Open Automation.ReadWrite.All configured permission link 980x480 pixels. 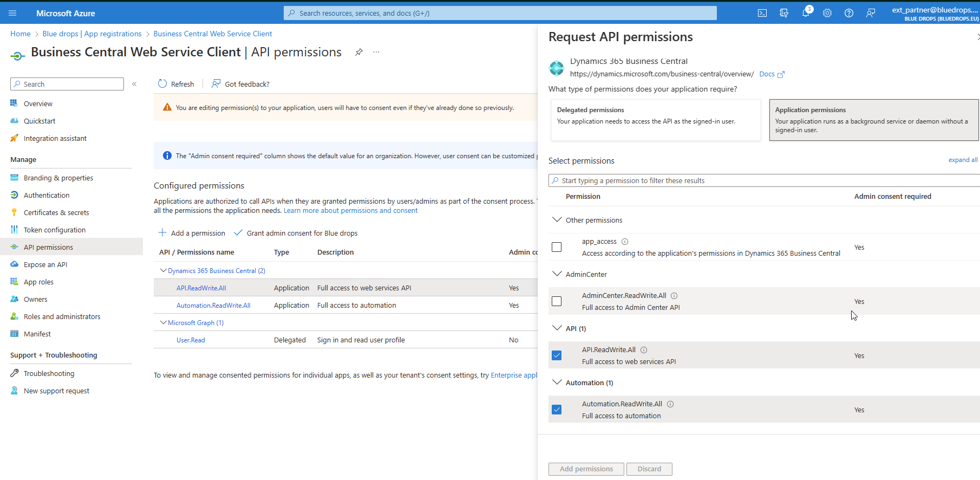[x=213, y=305]
